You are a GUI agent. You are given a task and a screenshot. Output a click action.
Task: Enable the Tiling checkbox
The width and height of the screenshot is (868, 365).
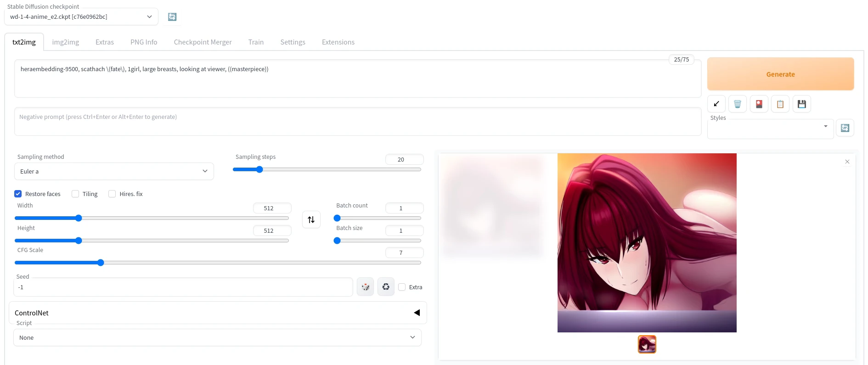[x=75, y=194]
